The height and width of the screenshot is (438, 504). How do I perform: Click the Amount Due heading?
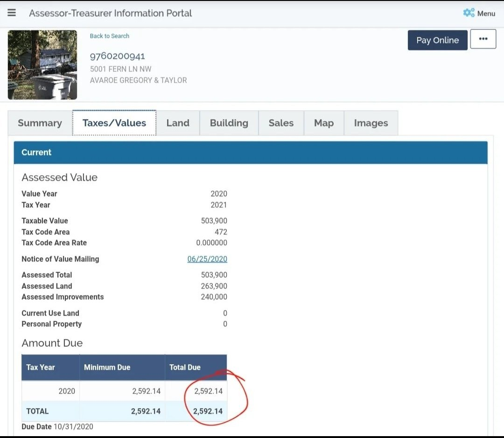click(52, 343)
